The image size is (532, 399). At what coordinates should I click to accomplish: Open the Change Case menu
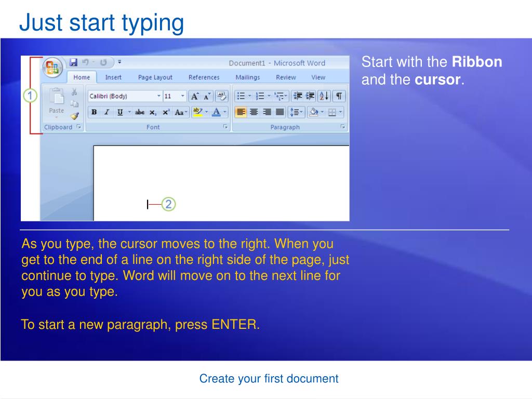pyautogui.click(x=180, y=112)
